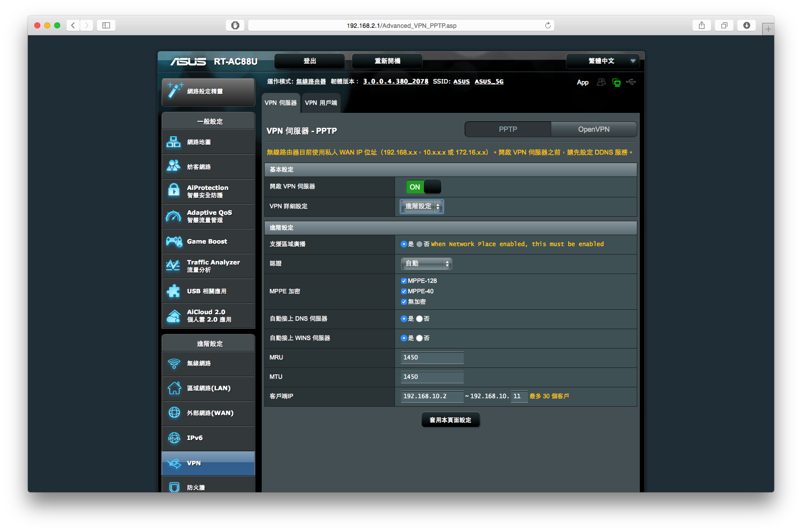Select No for auto WINS server connection

point(419,338)
